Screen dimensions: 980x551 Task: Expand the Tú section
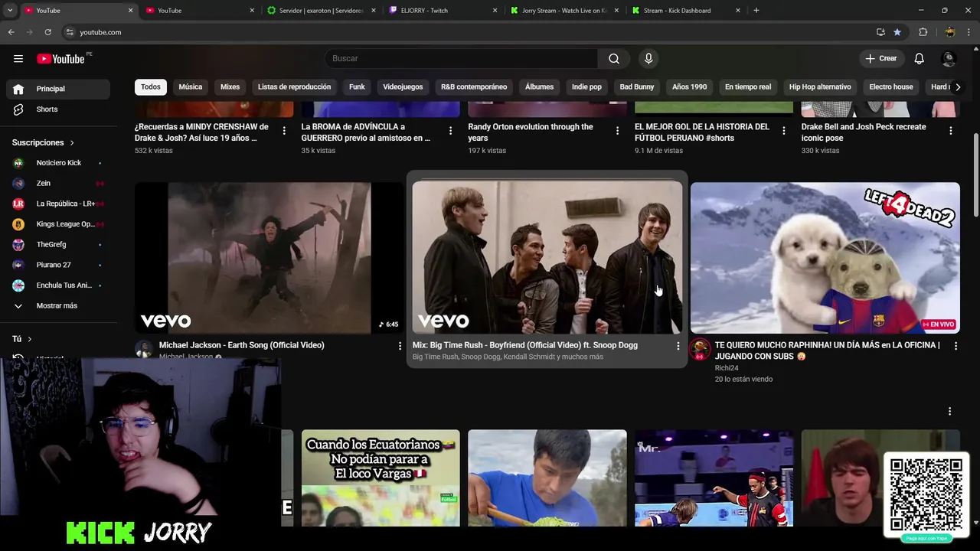[21, 339]
